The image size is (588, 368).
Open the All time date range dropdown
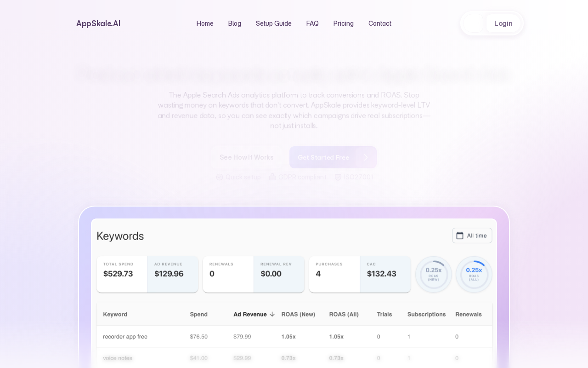click(472, 236)
